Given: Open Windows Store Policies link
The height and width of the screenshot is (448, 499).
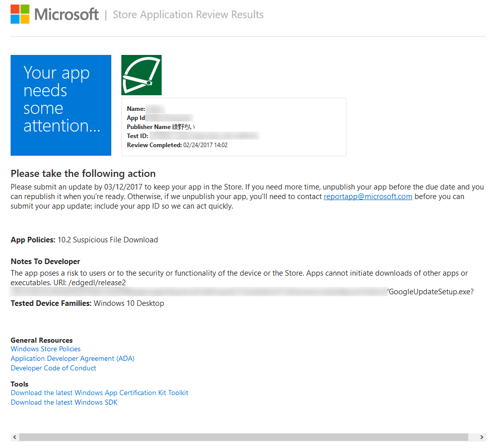Looking at the screenshot, I should click(45, 349).
